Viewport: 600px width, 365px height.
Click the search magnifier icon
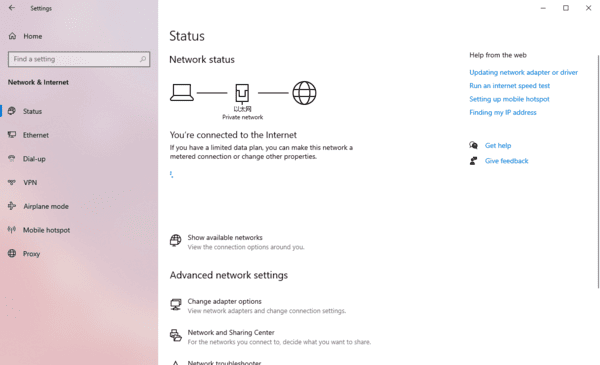point(143,59)
